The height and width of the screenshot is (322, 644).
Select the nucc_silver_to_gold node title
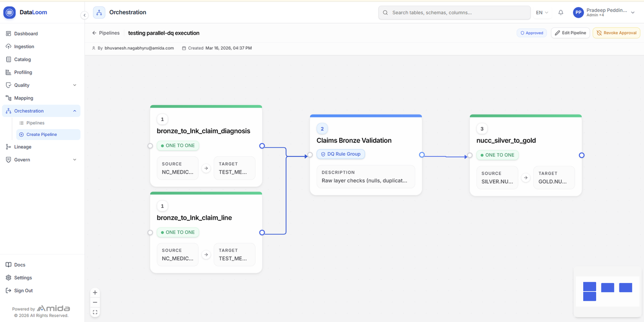(506, 140)
